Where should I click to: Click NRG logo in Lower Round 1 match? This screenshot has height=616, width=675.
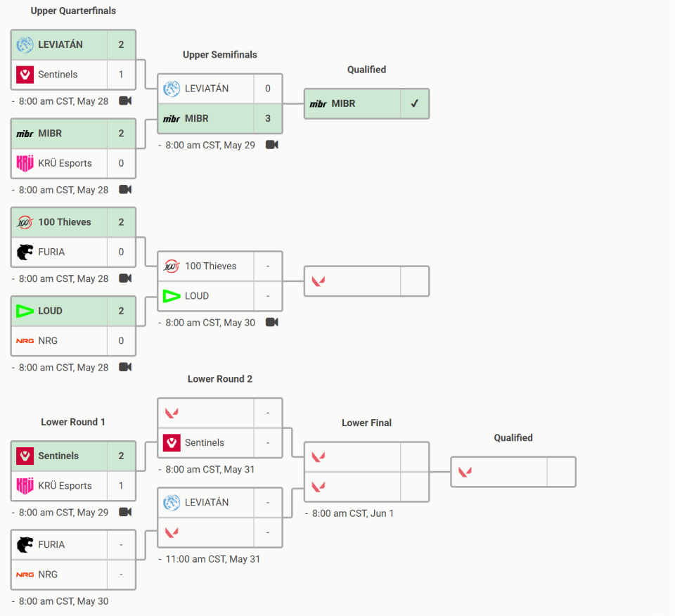pos(25,575)
